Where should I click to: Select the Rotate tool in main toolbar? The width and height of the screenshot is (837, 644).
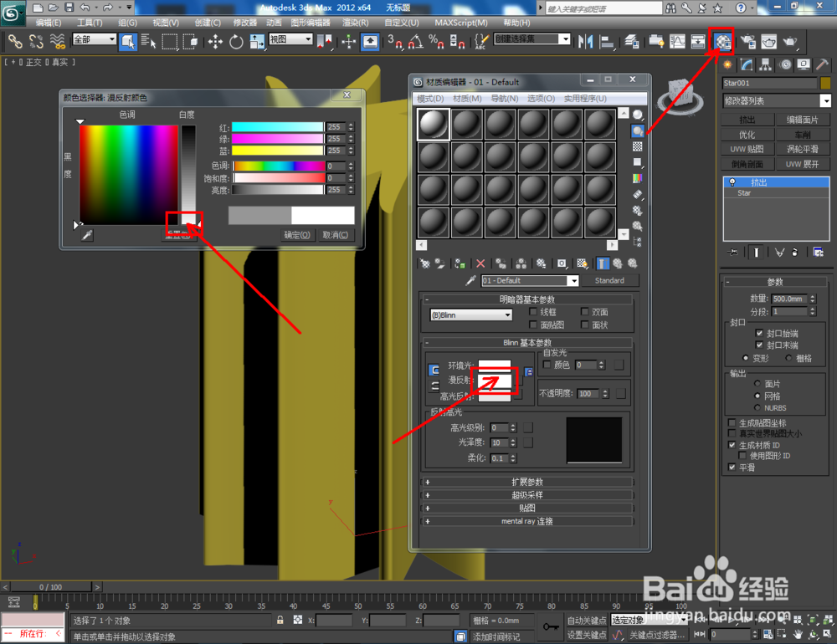[x=236, y=42]
